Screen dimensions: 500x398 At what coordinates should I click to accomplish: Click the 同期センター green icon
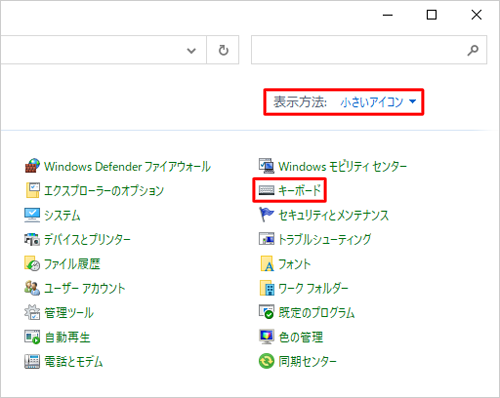point(267,361)
